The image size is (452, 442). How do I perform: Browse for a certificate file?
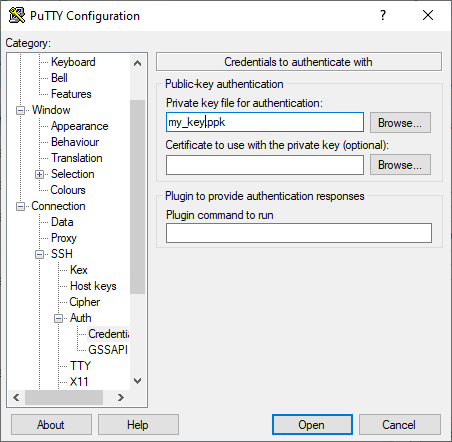(400, 165)
